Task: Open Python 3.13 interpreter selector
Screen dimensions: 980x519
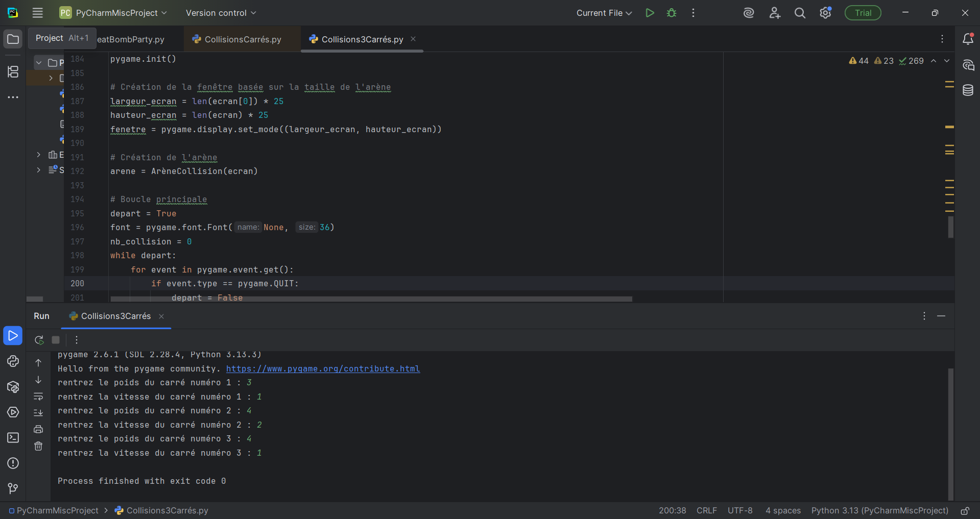Action: 879,510
